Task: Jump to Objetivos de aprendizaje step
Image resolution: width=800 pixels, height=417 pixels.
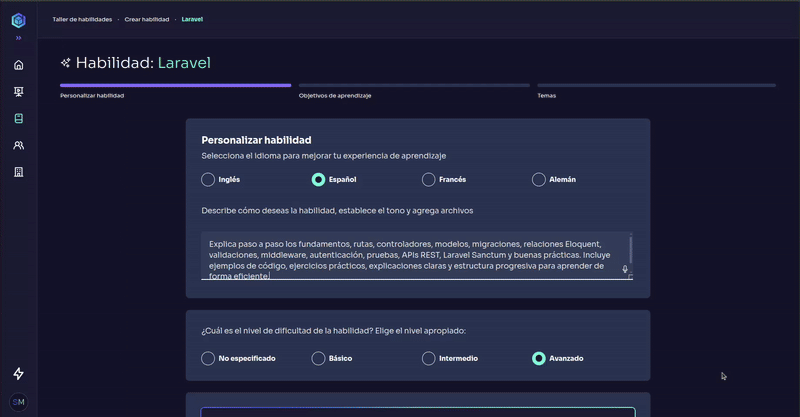Action: pos(335,96)
